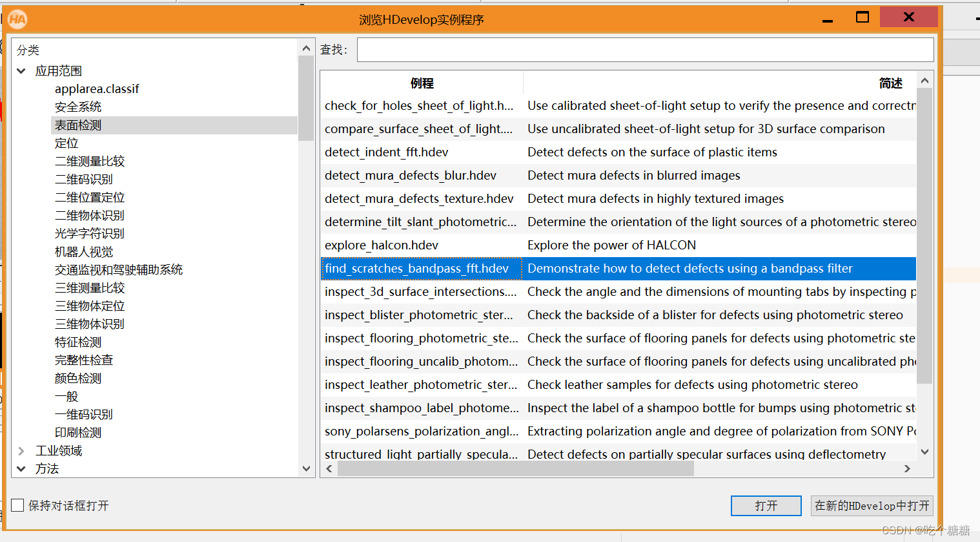Click the example list horizontal scrollbar thumb

click(x=516, y=469)
